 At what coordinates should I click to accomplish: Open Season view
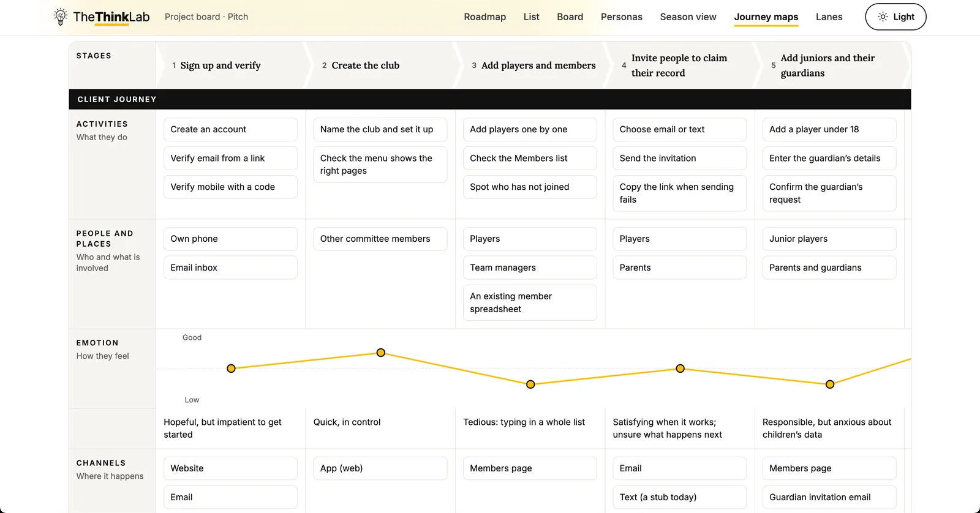tap(688, 17)
